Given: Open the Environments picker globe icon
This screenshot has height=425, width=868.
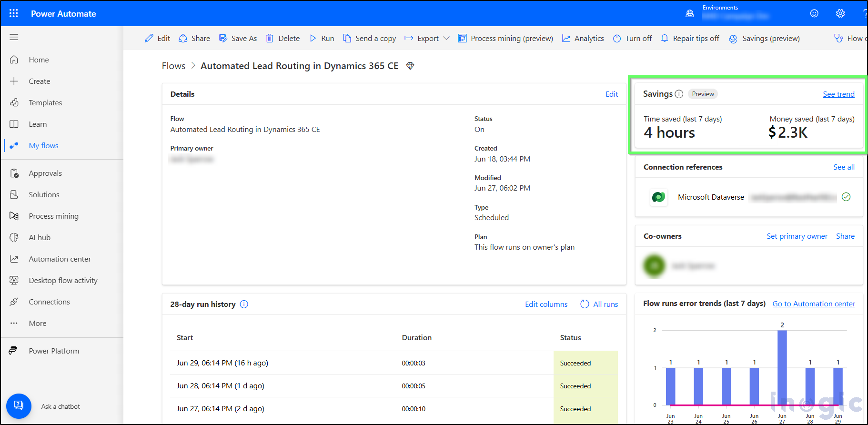Looking at the screenshot, I should (690, 13).
